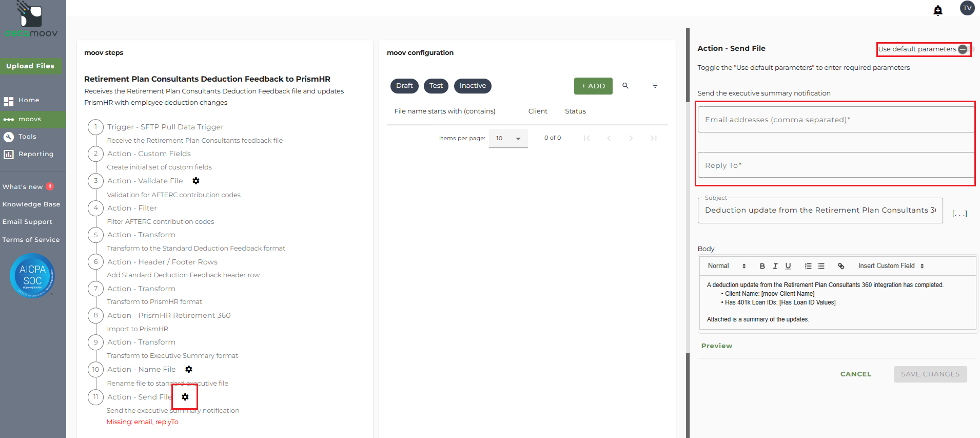
Task: Click the search magnifier in moov configuration
Action: point(625,86)
